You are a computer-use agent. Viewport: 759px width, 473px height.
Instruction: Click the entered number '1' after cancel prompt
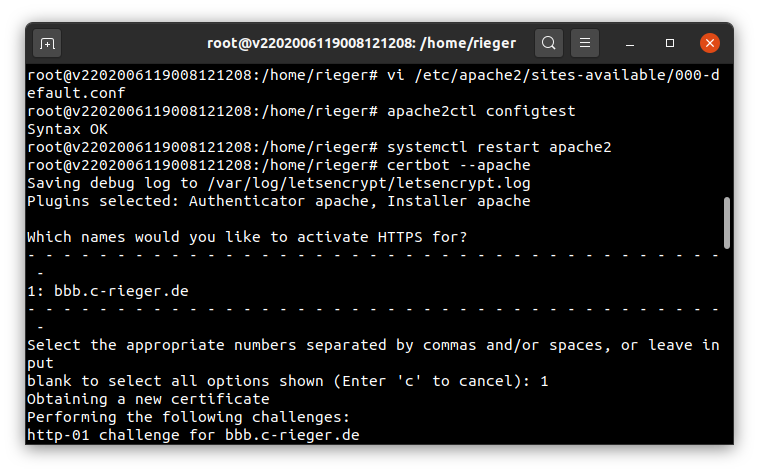coord(545,381)
